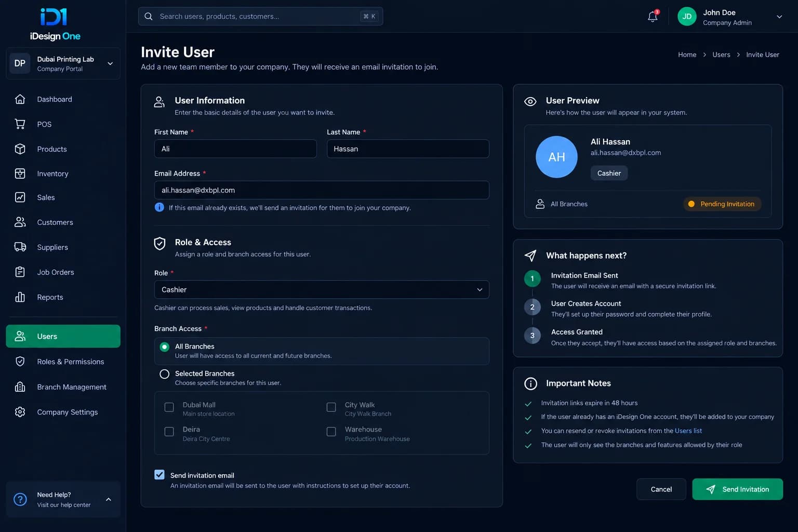Open the John Doe account menu chevron

(x=779, y=17)
